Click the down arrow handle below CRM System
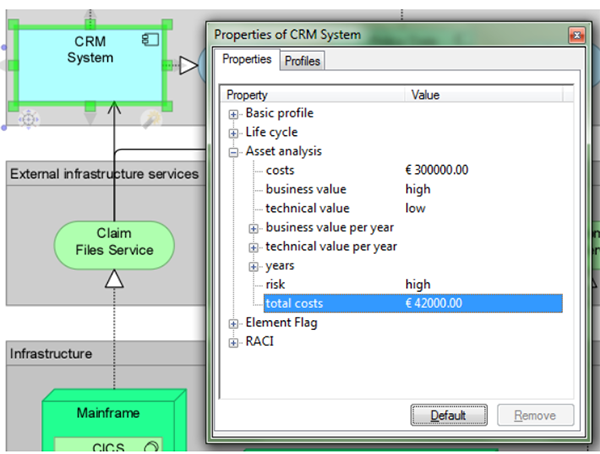 pos(90,118)
